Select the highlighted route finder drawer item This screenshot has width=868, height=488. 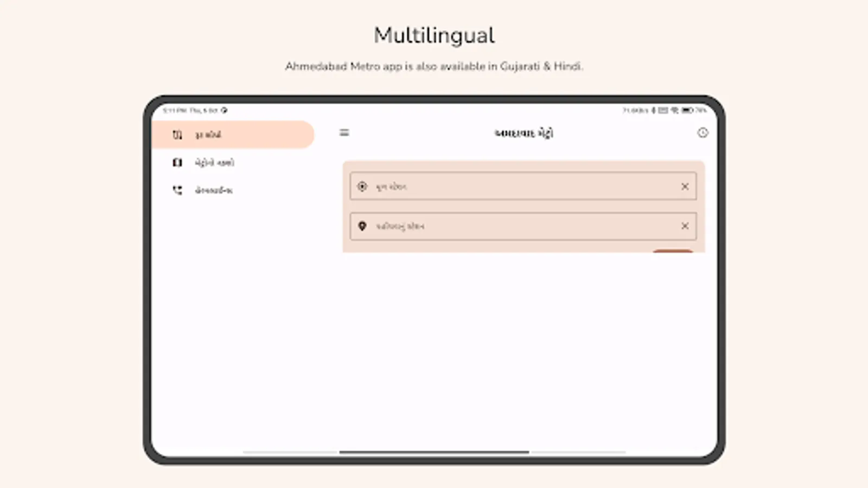point(233,134)
